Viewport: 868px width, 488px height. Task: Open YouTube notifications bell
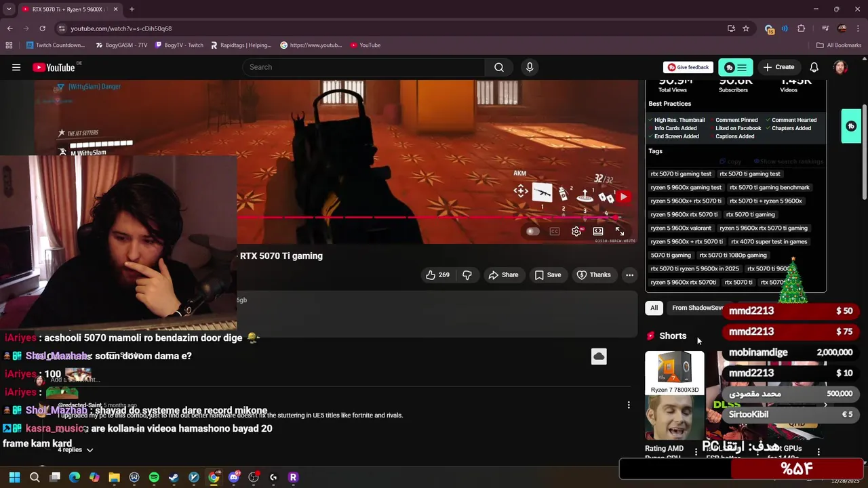point(814,67)
